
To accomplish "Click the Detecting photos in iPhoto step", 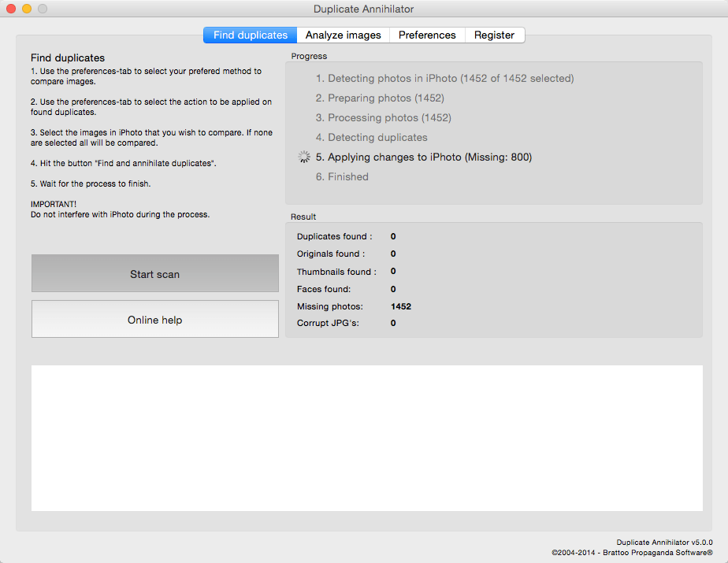I will pos(445,79).
